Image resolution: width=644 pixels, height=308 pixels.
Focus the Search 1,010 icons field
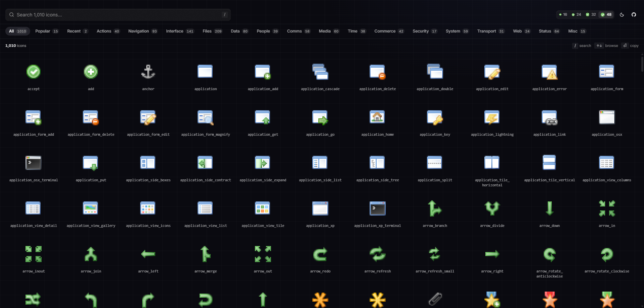pyautogui.click(x=118, y=15)
